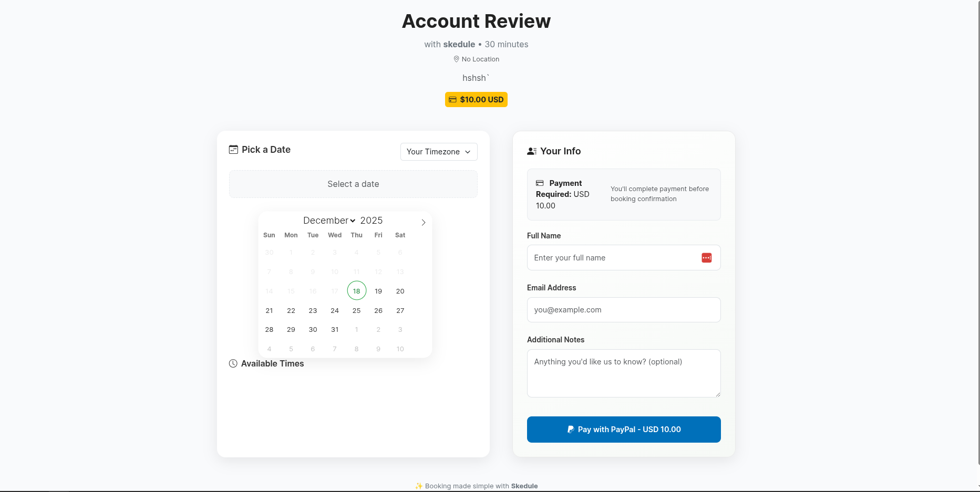Image resolution: width=980 pixels, height=492 pixels.
Task: Click the $10.00 USD price badge
Action: tap(476, 99)
